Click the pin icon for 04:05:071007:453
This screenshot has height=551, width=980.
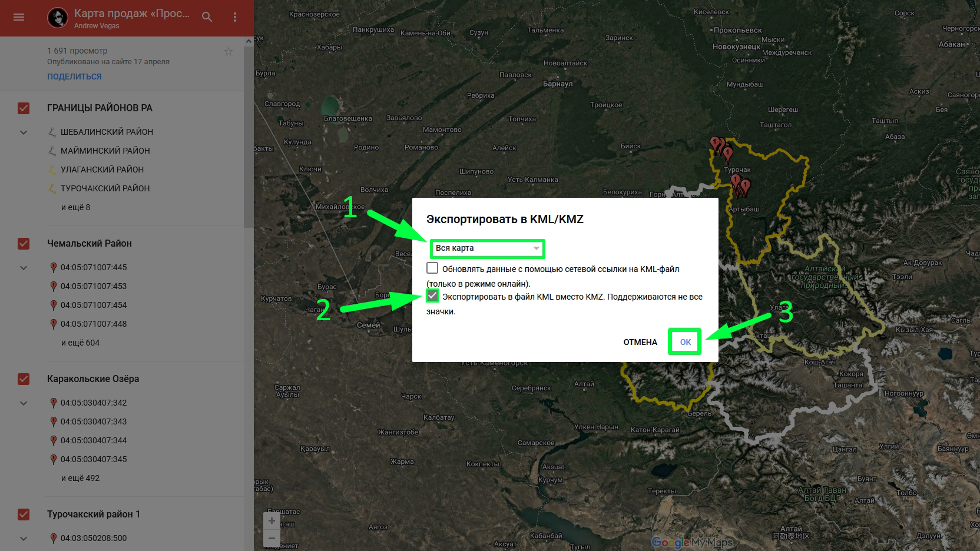tap(53, 287)
